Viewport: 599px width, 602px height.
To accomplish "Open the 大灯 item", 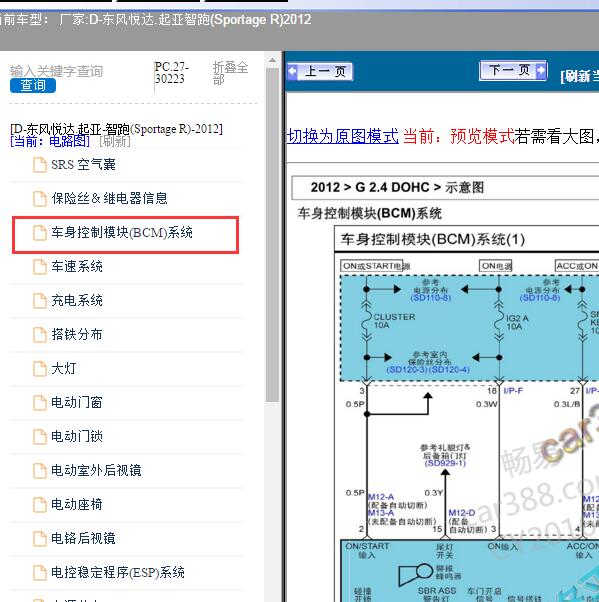I will (x=64, y=368).
